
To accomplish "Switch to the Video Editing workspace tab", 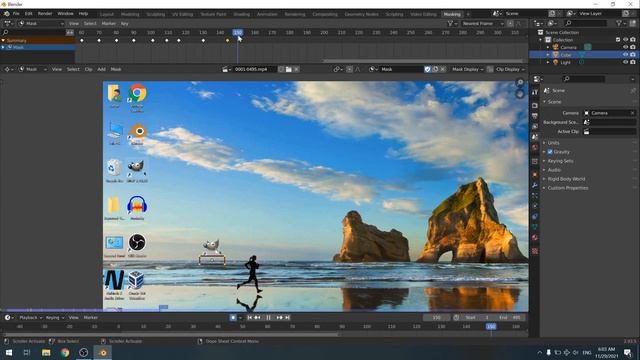I will [423, 14].
